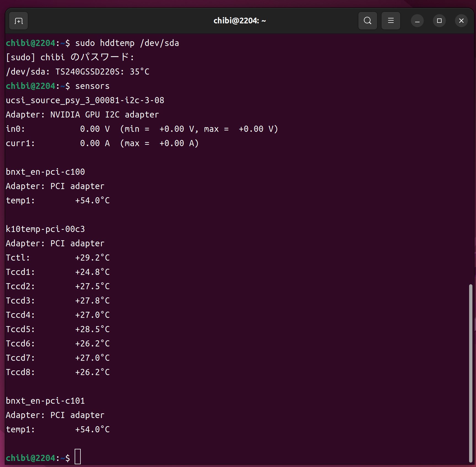This screenshot has width=476, height=467.
Task: Click the bnxt_en-pci-c100 heading
Action: tap(45, 172)
